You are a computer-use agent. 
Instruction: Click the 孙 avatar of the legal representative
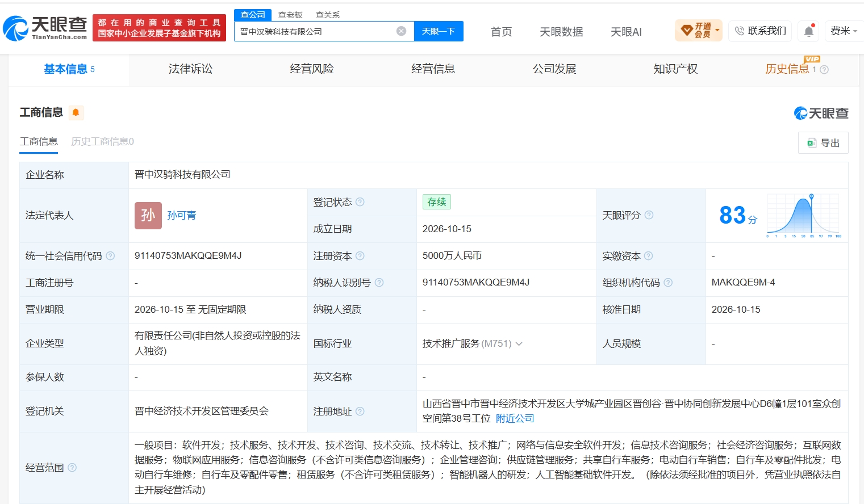[x=148, y=216]
